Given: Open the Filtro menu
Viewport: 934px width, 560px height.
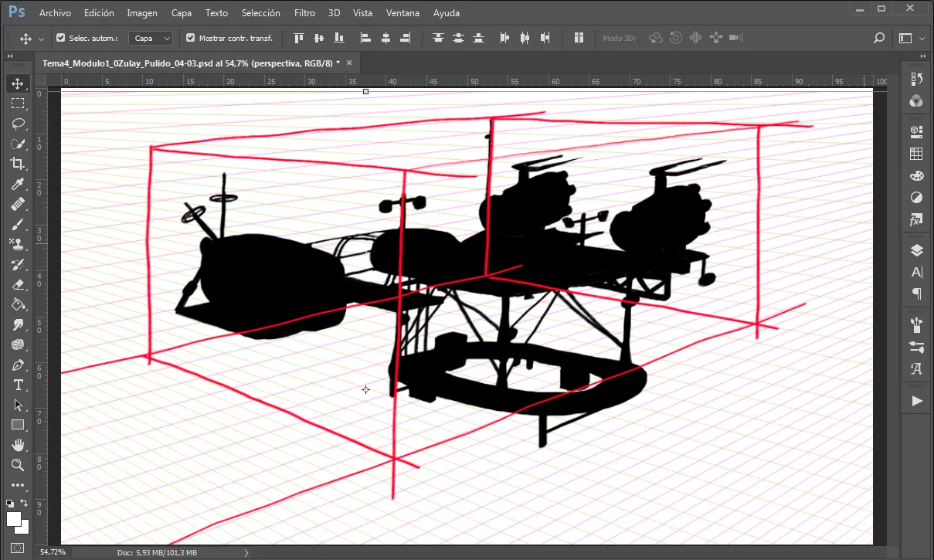Looking at the screenshot, I should click(304, 13).
